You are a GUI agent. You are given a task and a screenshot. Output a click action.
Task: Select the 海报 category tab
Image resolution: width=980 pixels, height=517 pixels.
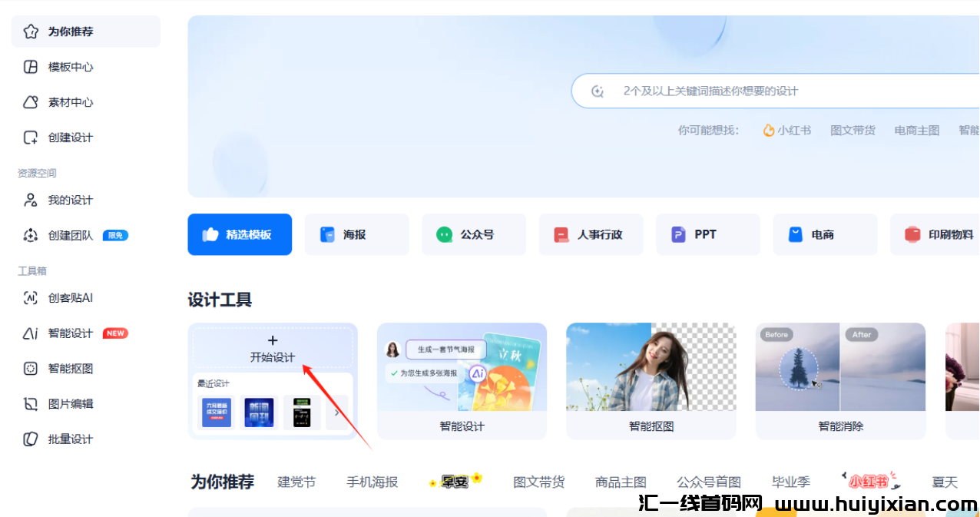(357, 234)
